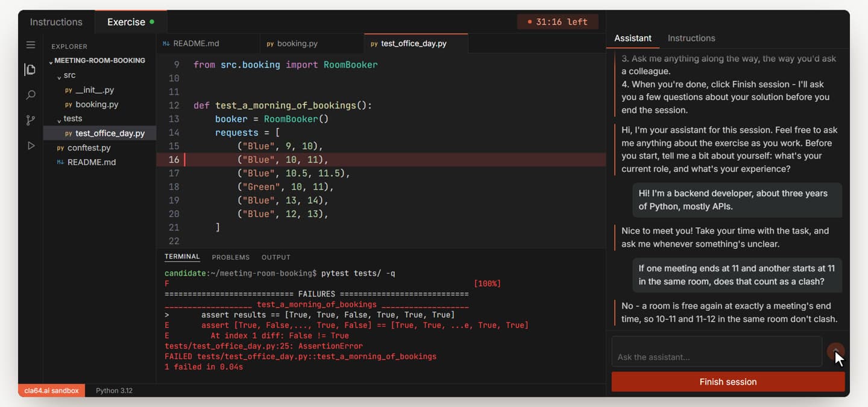Open the OUTPUT panel tab
Image resolution: width=868 pixels, height=407 pixels.
[x=276, y=257]
